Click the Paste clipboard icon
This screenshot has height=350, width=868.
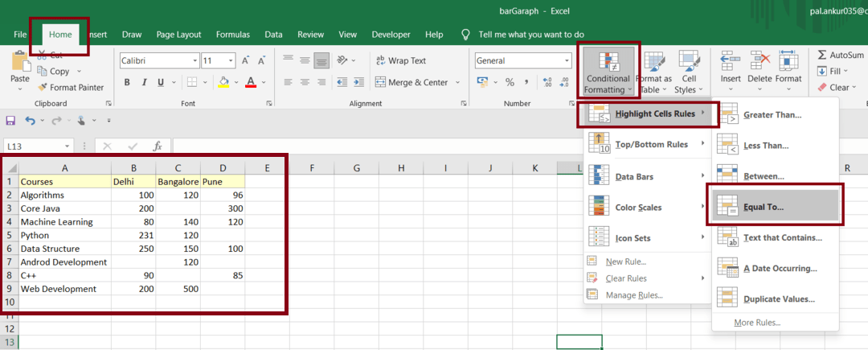(20, 62)
